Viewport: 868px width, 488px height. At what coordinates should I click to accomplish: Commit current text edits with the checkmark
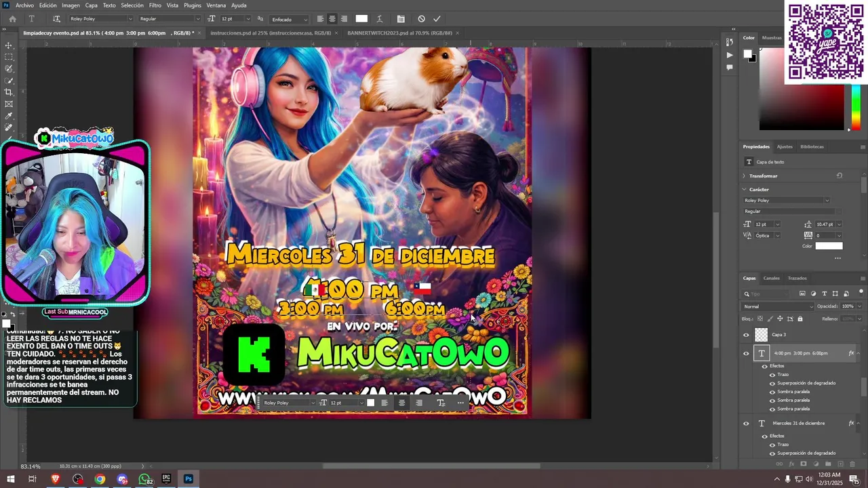pos(437,19)
